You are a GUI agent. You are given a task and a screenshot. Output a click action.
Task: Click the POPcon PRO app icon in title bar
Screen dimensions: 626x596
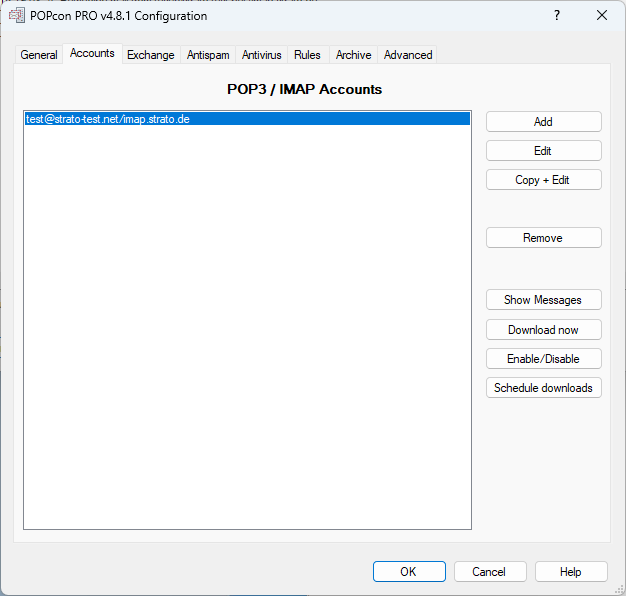(x=16, y=16)
